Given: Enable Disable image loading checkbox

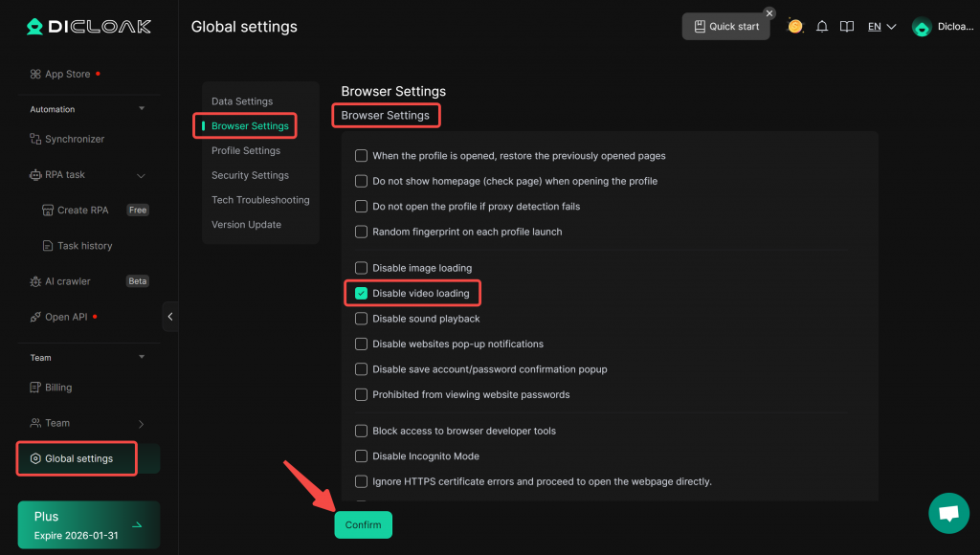Looking at the screenshot, I should tap(362, 268).
